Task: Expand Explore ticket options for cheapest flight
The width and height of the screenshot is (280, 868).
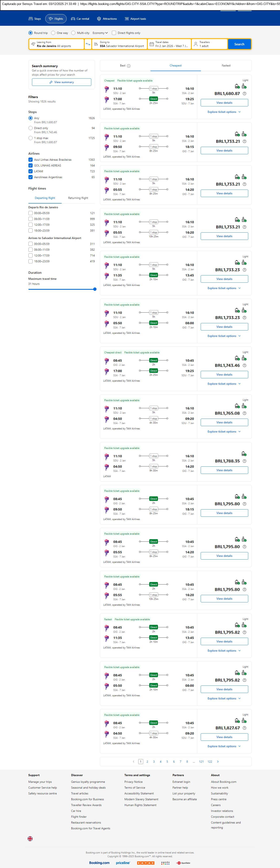Action: [224, 112]
